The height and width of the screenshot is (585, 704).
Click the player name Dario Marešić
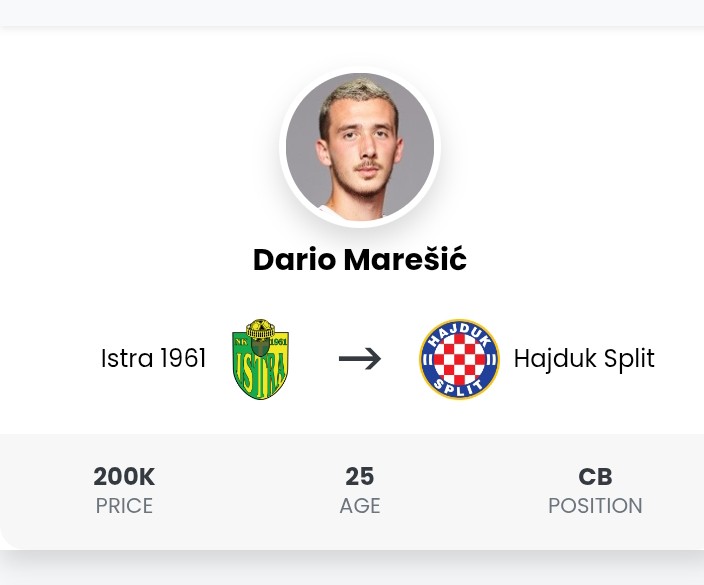pos(360,260)
